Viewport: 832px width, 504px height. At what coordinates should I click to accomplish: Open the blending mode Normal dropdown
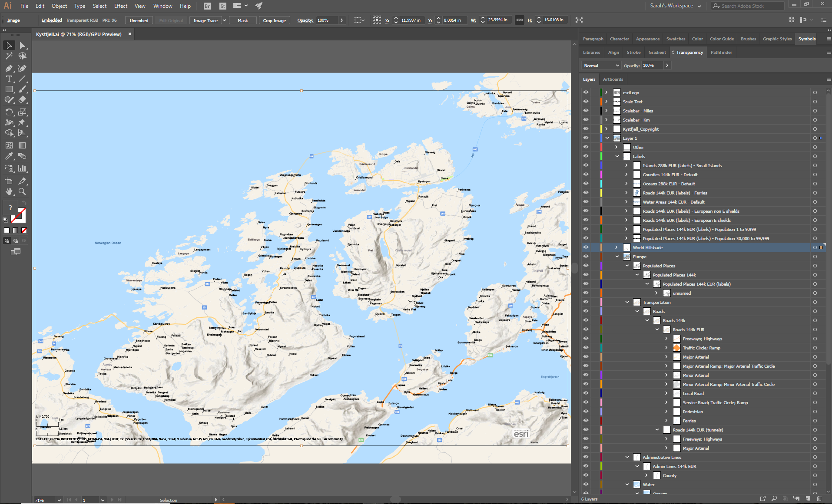[x=601, y=66]
